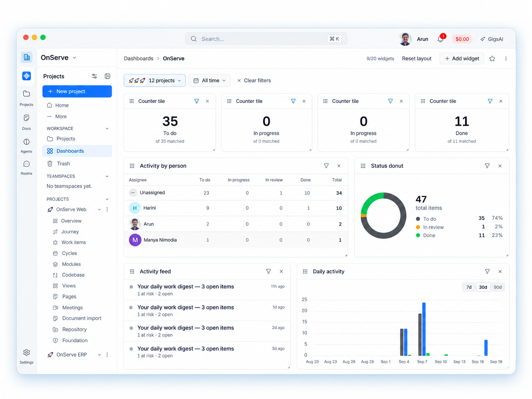Open the 12 projects dropdown
This screenshot has height=399, width=532.
pos(155,80)
